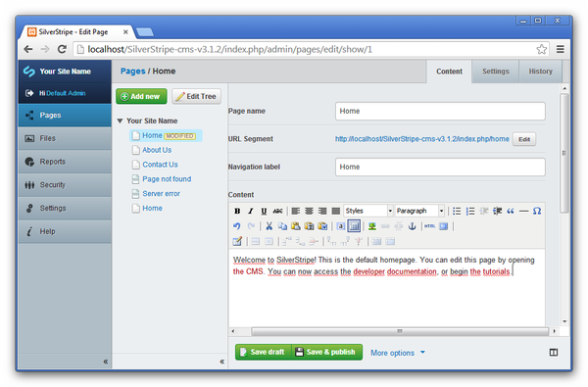Toggle underline formatting

coord(264,211)
